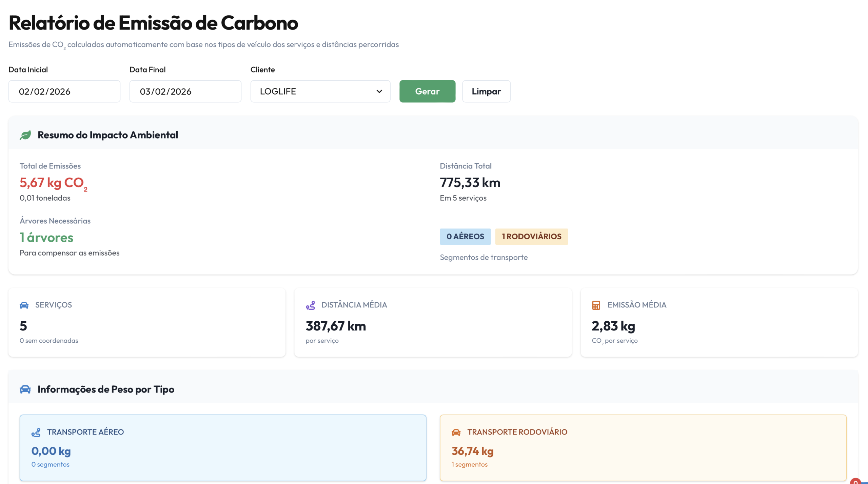Click the car icon beside Informações de Peso por Tipo
The width and height of the screenshot is (868, 484).
25,389
